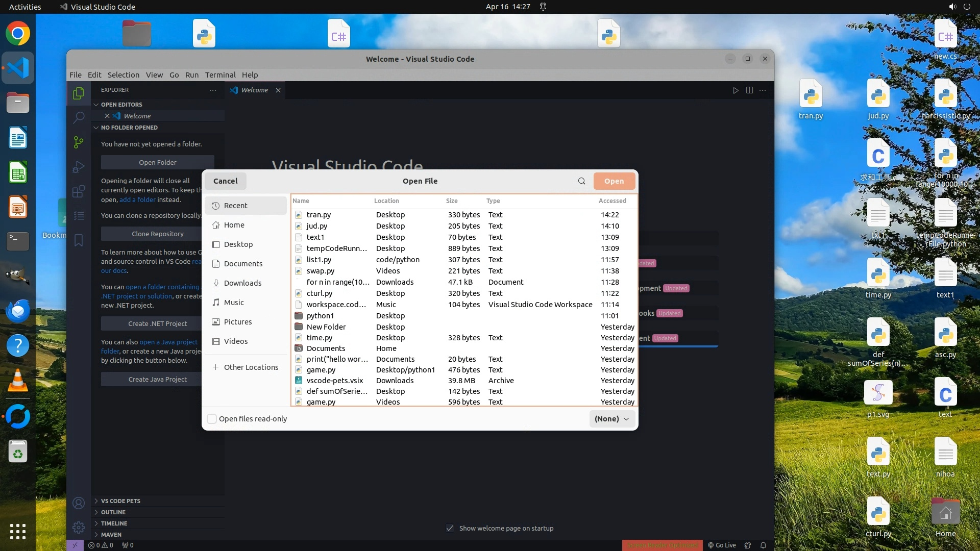
Task: Click the Split Editor icon
Action: click(x=749, y=90)
